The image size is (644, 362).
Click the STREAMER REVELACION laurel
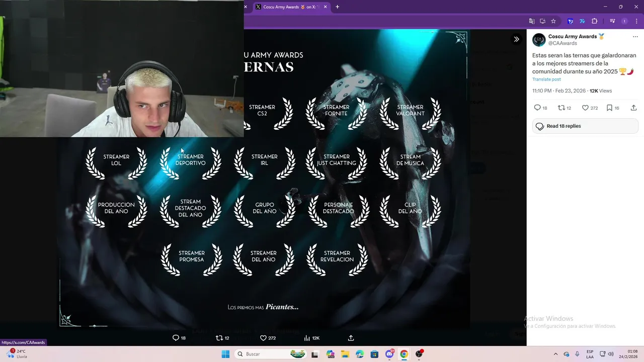[x=337, y=259]
